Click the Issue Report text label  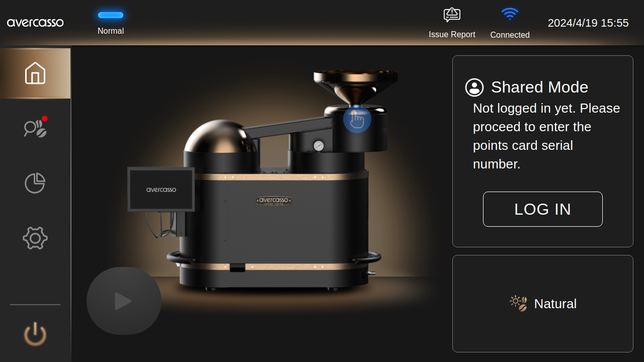452,34
